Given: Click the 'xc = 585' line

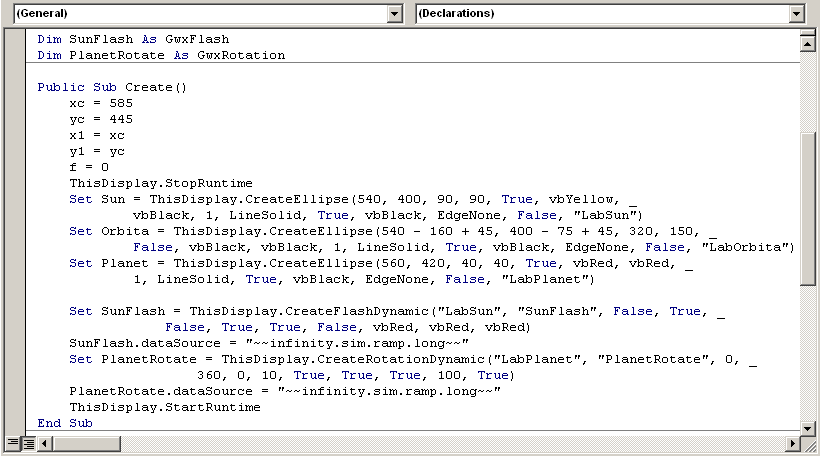Looking at the screenshot, I should click(101, 104).
